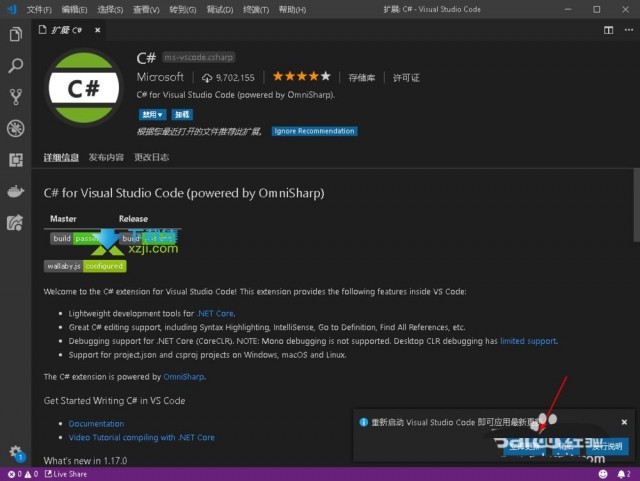Screen dimensions: 640x481
Task: Open the Source Control view
Action: pos(16,97)
